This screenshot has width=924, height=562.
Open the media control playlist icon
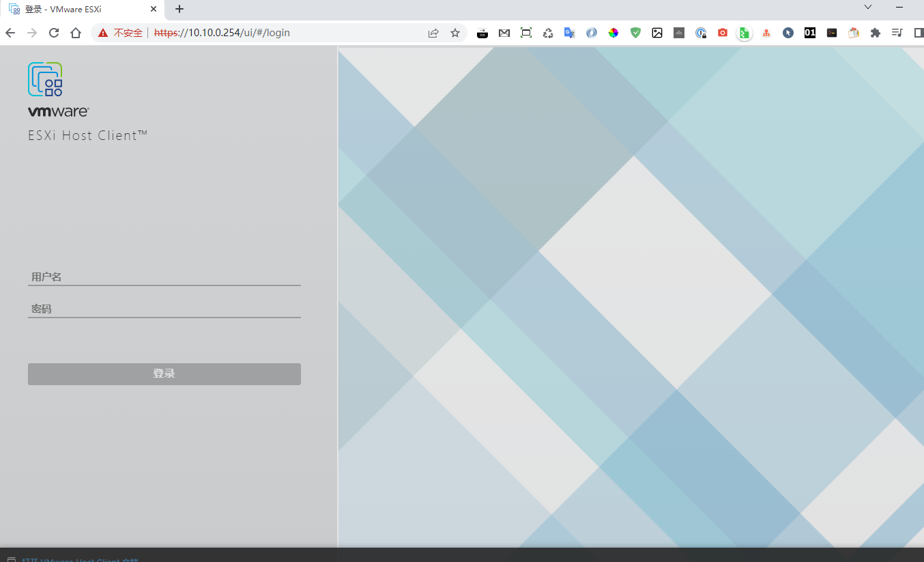click(897, 33)
